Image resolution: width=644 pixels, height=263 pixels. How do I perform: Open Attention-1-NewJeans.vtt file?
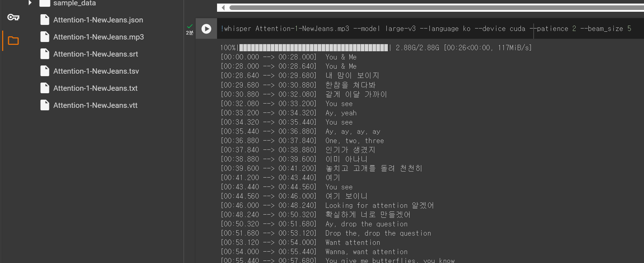pyautogui.click(x=95, y=105)
